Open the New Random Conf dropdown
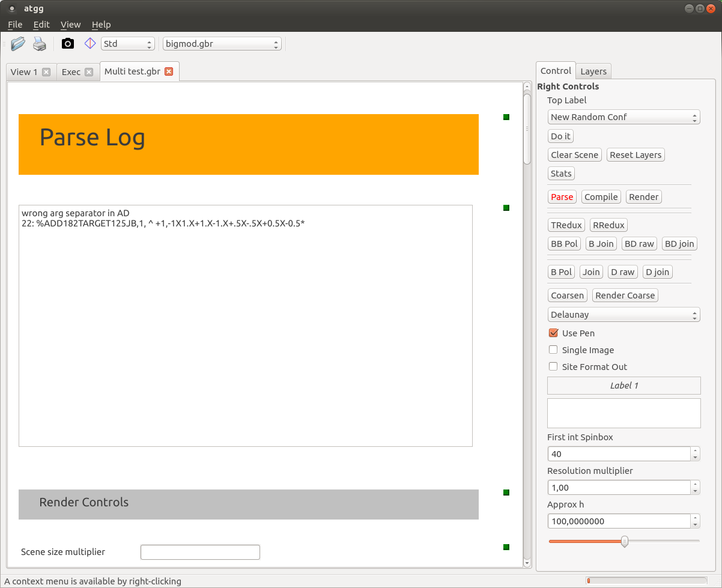Image resolution: width=722 pixels, height=588 pixels. click(x=624, y=117)
